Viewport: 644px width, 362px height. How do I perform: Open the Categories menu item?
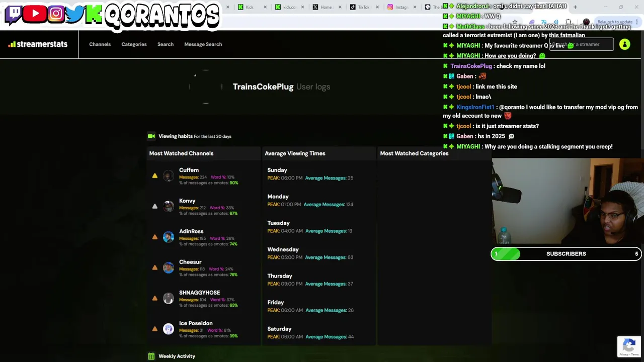pyautogui.click(x=134, y=44)
